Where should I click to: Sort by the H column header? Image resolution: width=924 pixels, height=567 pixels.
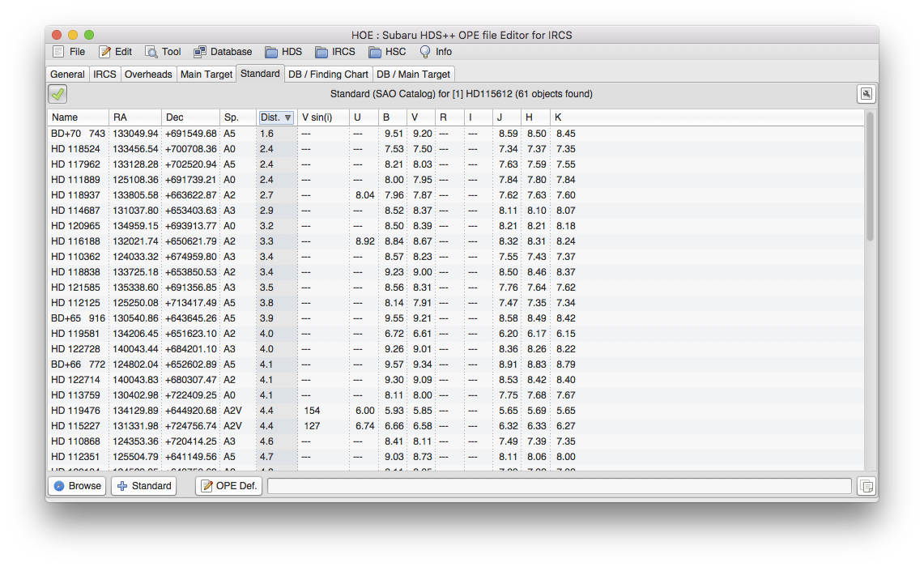[535, 117]
